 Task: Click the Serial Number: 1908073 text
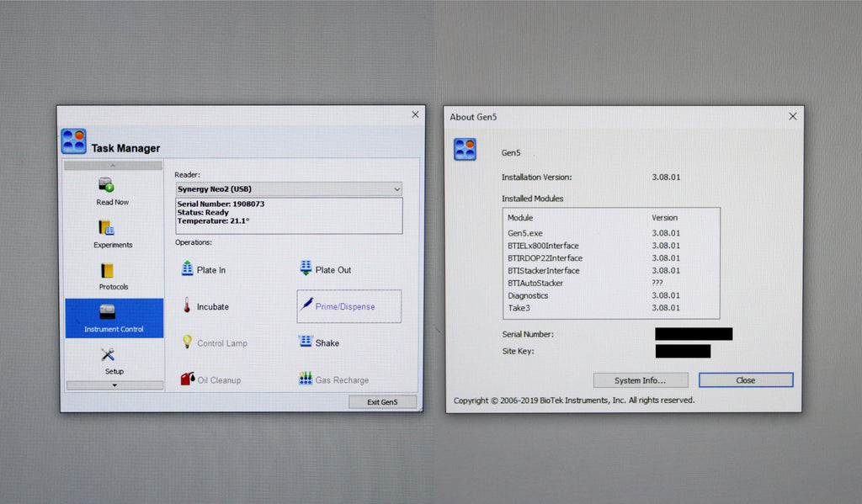(x=221, y=204)
